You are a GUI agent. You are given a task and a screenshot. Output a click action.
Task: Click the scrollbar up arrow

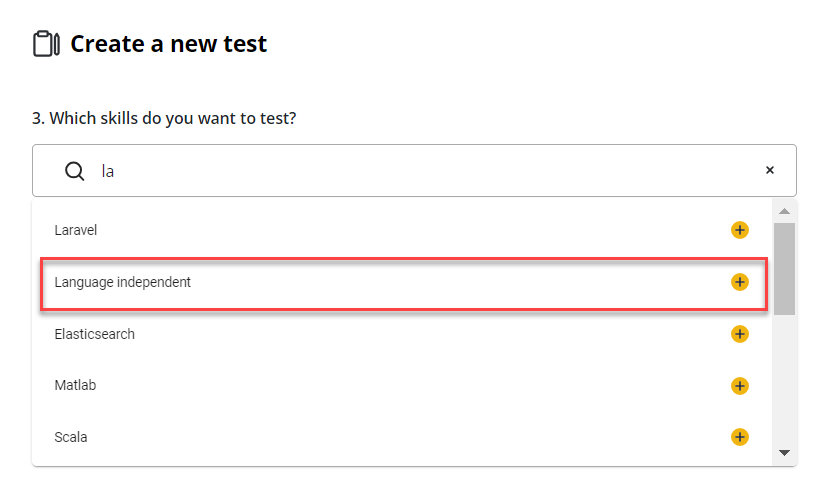(784, 211)
